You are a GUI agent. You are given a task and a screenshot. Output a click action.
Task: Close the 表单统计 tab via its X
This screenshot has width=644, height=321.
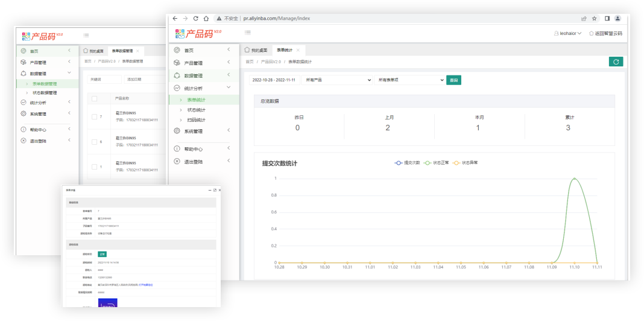[297, 50]
